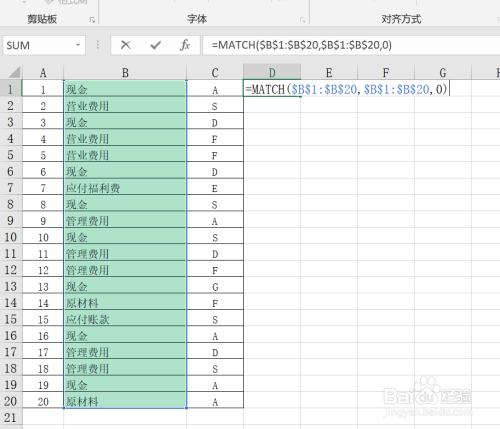Click cell A5 with value 5
Image resolution: width=500 pixels, height=429 pixels.
tap(43, 155)
